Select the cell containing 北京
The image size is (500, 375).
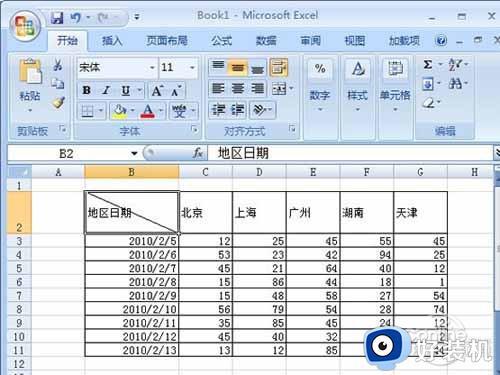(206, 212)
